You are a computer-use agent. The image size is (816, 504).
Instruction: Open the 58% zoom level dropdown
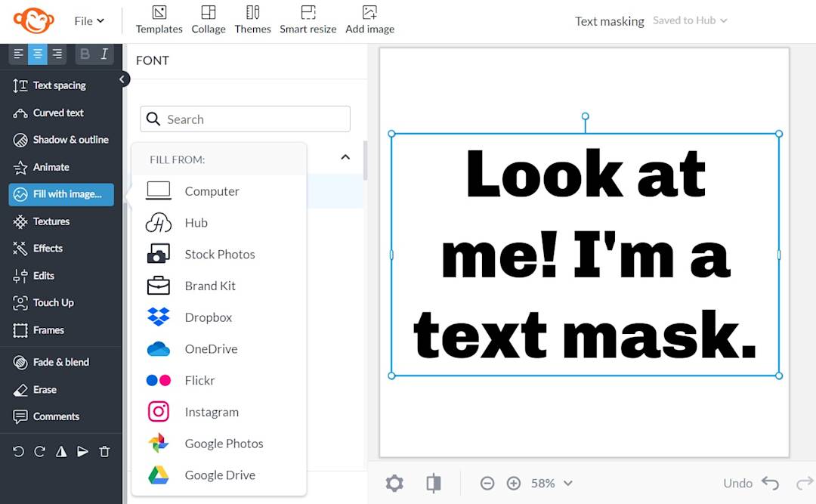tap(552, 483)
